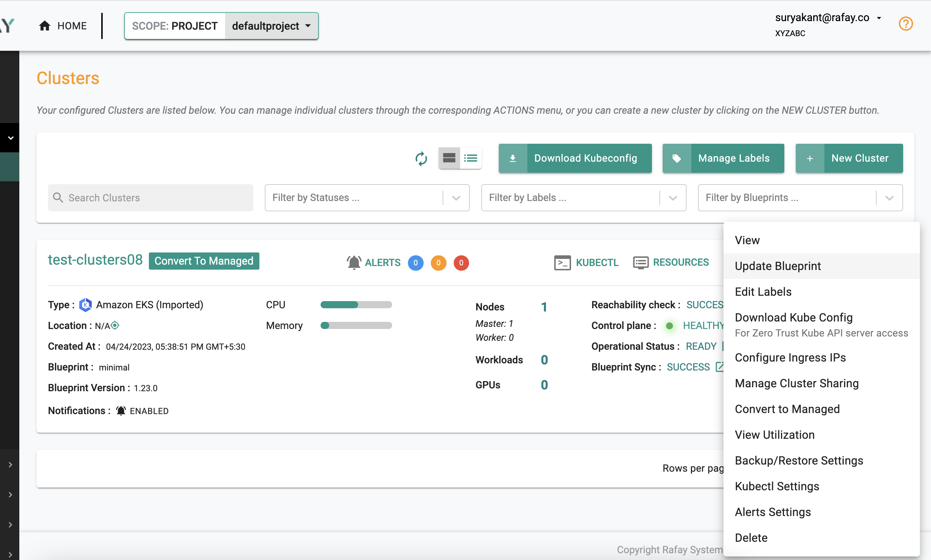Click the Amazon EKS type icon
This screenshot has width=931, height=560.
85,305
